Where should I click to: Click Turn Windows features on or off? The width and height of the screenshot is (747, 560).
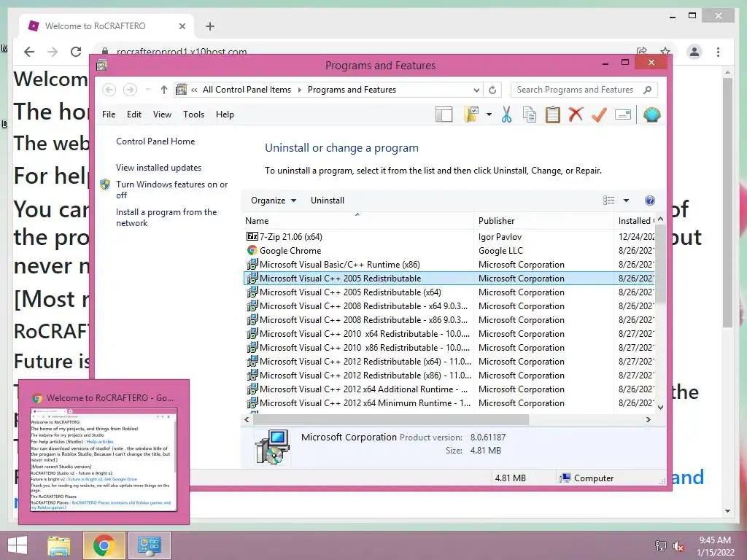pos(172,190)
